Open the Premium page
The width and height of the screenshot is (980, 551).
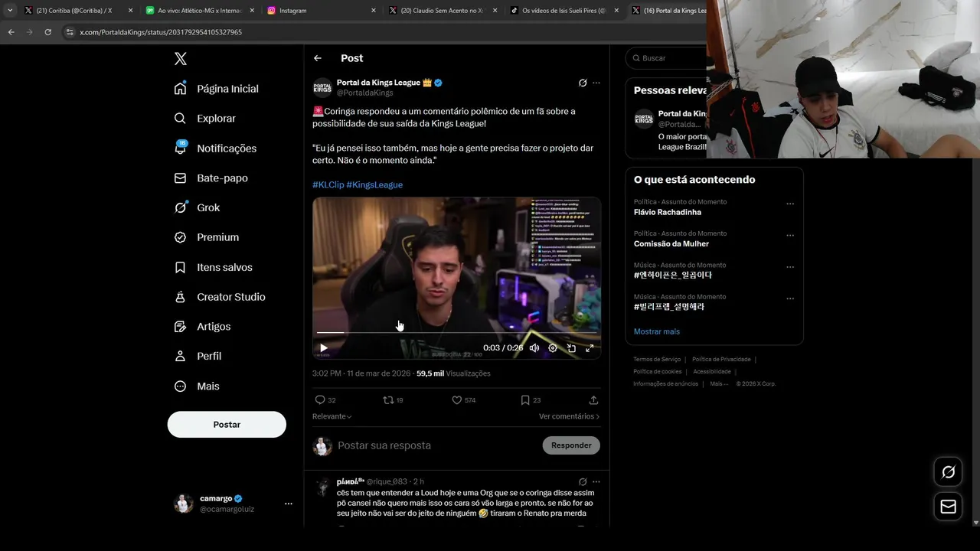coord(207,237)
